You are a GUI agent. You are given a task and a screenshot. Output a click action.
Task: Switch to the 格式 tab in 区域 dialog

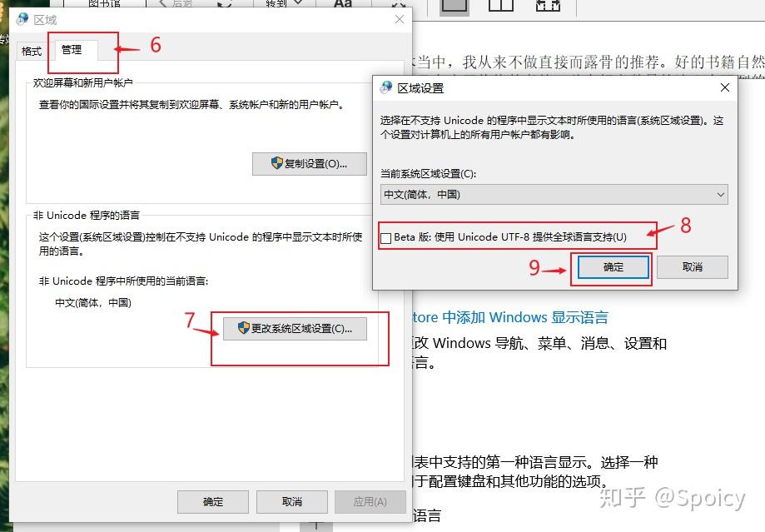pos(32,52)
